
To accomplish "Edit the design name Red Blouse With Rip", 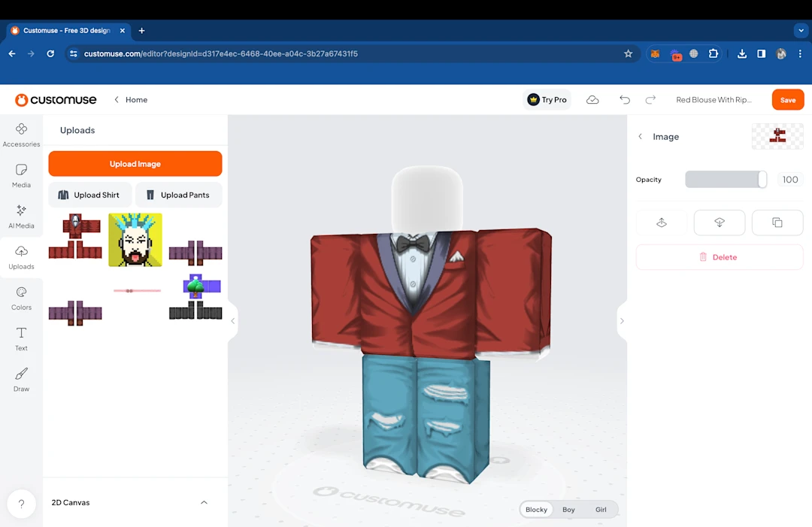I will (714, 100).
